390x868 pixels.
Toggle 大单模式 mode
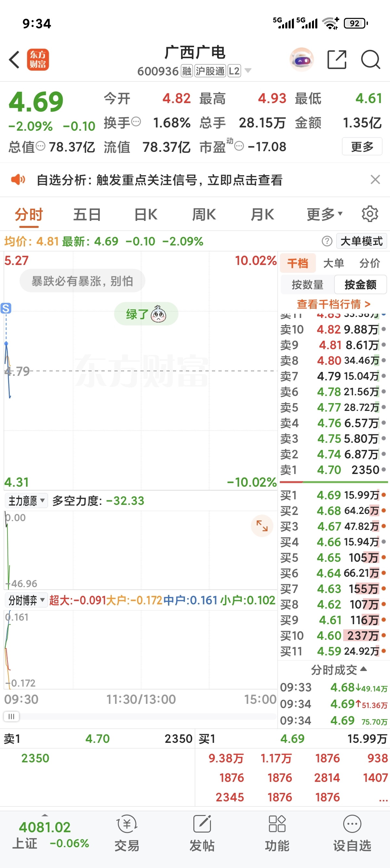tap(361, 241)
